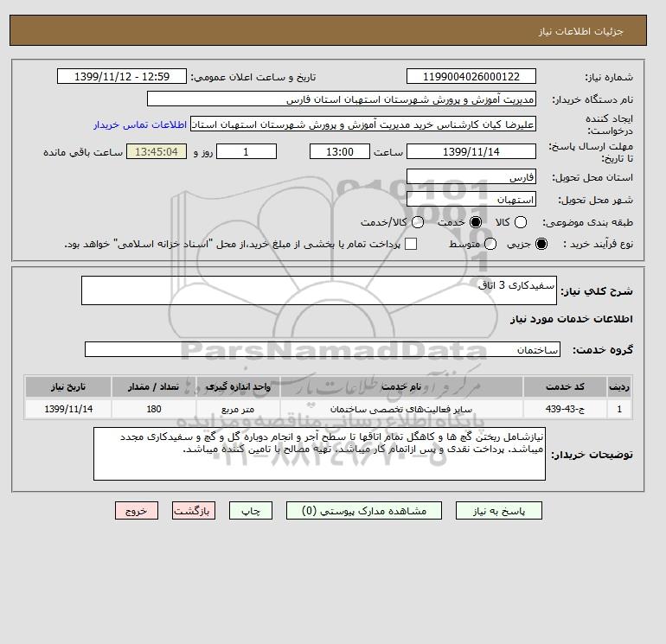Click the پاسخ به نیاز button
Viewport: 666px width, 644px height.
tap(499, 511)
